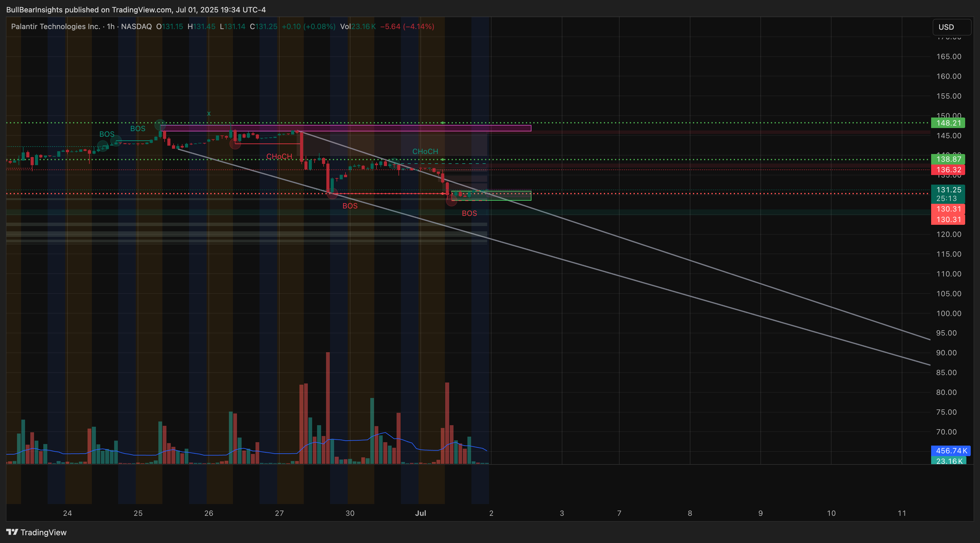Click the open value O131.15
This screenshot has height=543, width=980.
[170, 27]
